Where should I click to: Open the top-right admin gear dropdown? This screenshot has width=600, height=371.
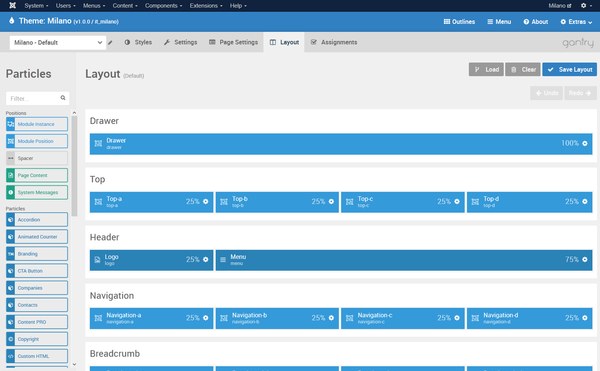click(x=586, y=6)
